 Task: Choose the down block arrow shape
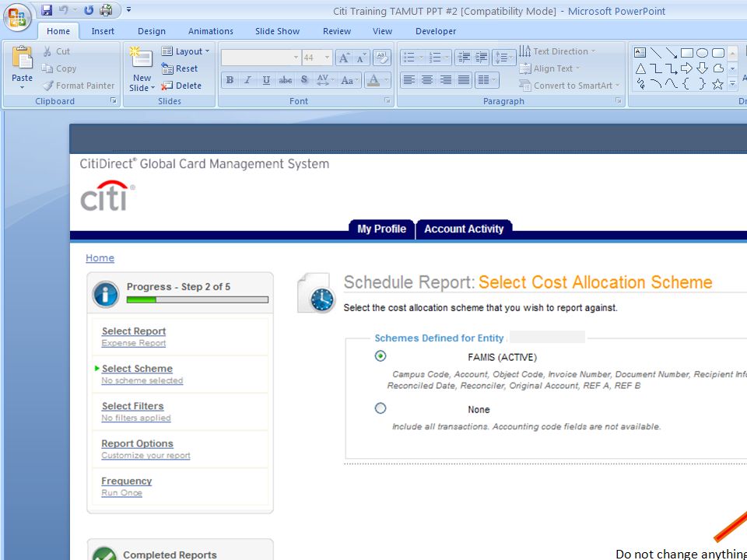(x=702, y=68)
